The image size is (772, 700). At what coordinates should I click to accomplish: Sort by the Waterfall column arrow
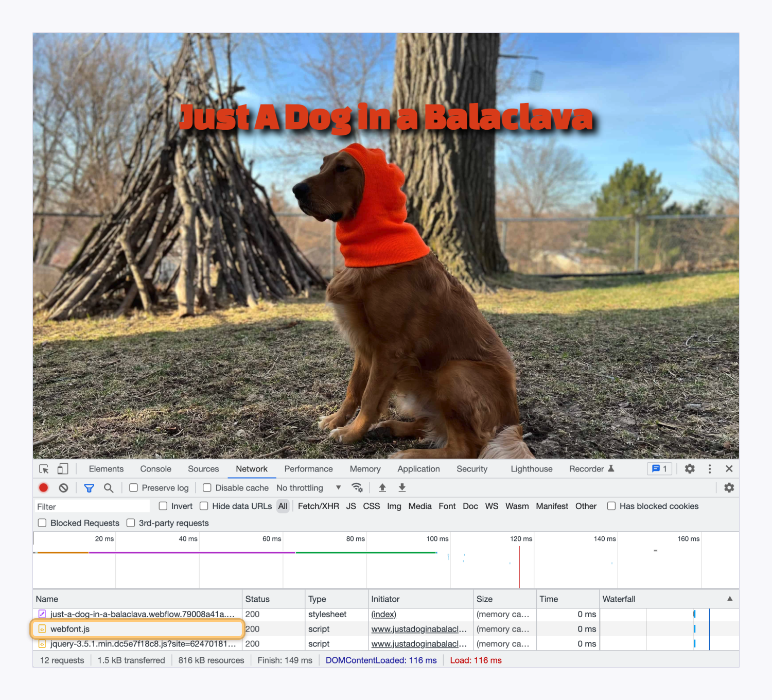729,599
